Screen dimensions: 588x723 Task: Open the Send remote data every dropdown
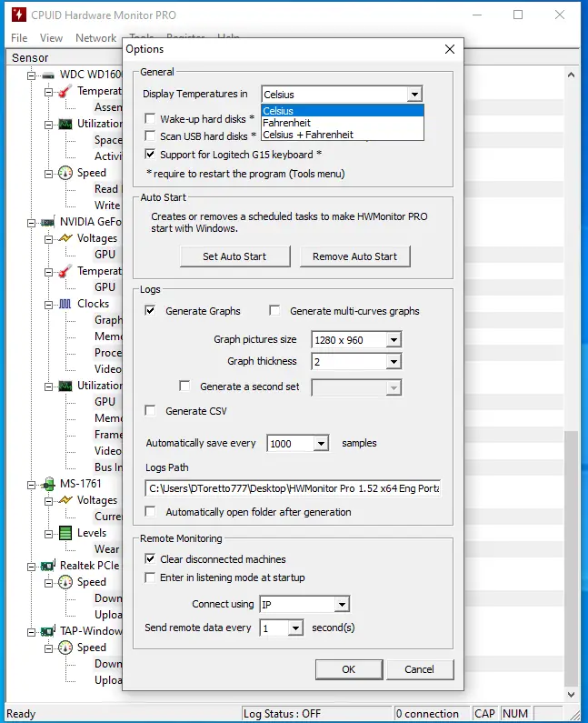pyautogui.click(x=295, y=628)
